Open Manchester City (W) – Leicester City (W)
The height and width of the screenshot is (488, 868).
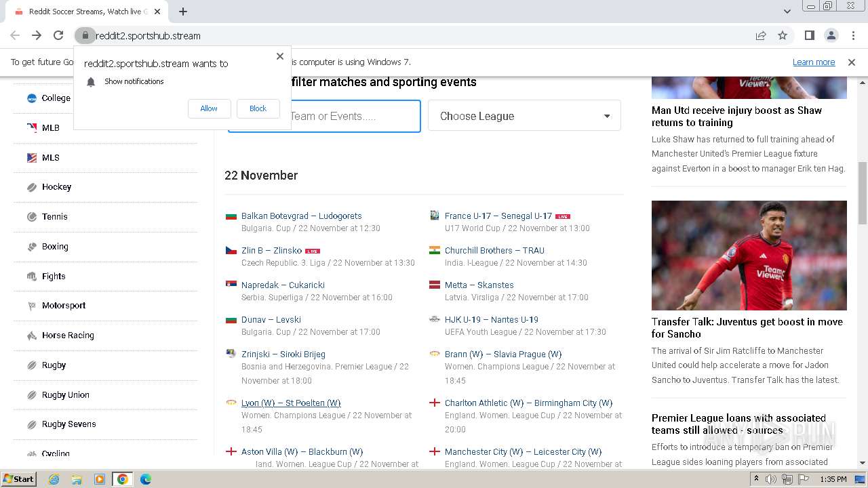click(x=523, y=451)
